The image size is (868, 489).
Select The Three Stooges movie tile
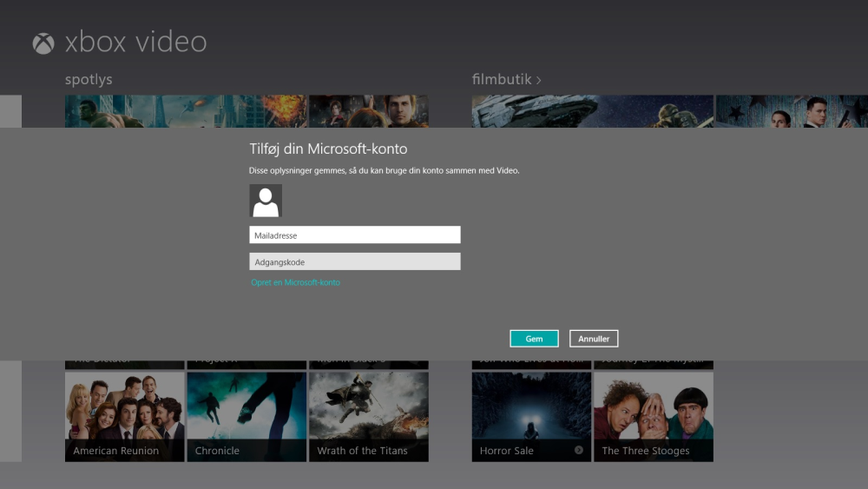[653, 416]
